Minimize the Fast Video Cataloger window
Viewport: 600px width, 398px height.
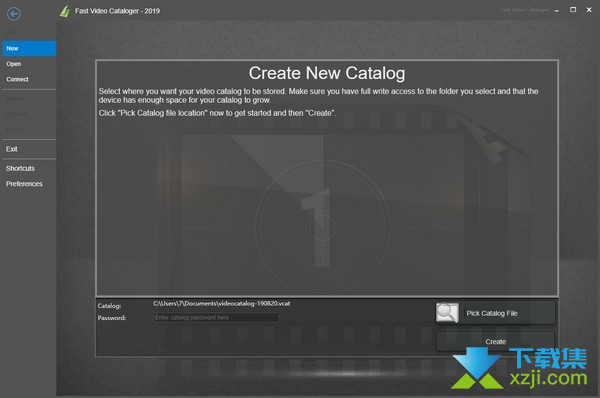click(x=557, y=10)
